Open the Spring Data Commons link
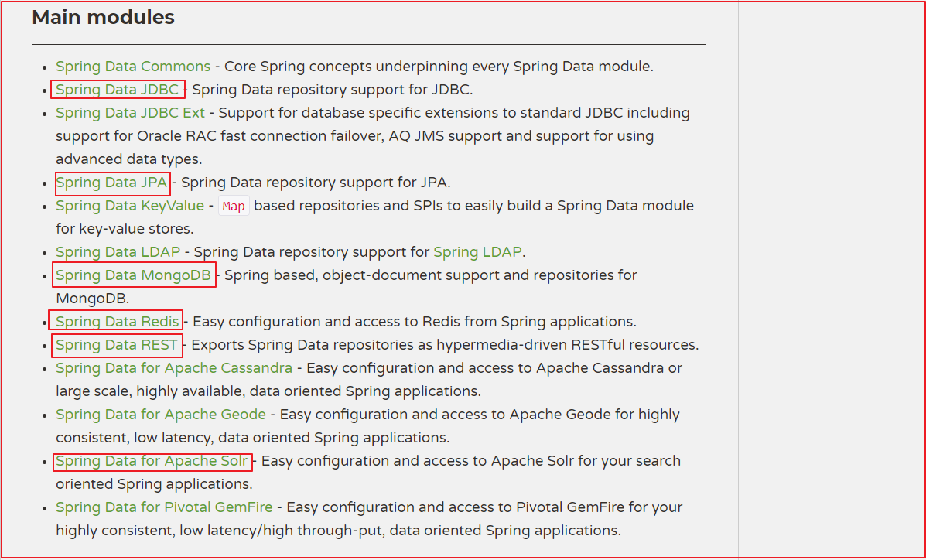The image size is (926, 560). click(133, 67)
